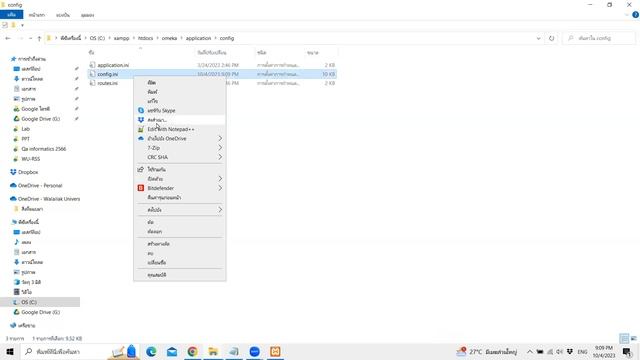
Task: Expand the CRC SHA submenu
Action: [x=180, y=157]
